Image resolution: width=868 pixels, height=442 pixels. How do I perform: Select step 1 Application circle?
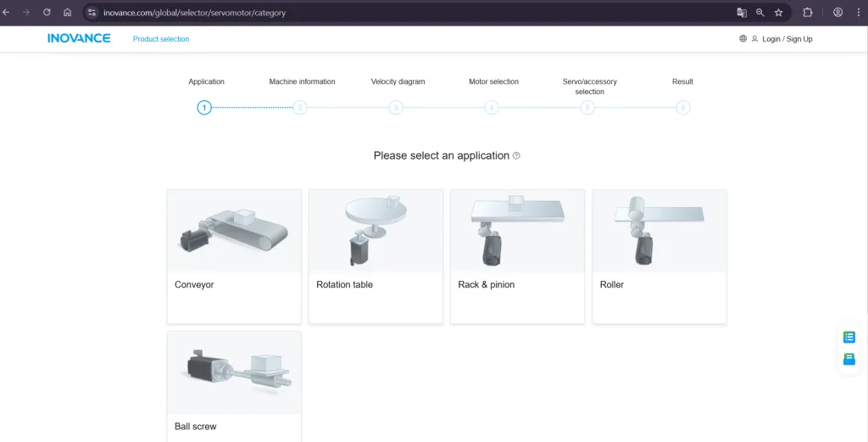tap(203, 108)
